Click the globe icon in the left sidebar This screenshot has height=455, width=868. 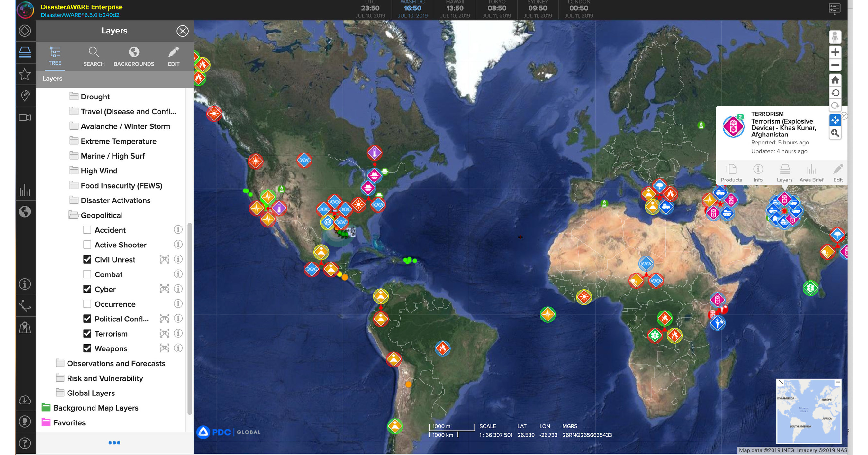(x=25, y=212)
